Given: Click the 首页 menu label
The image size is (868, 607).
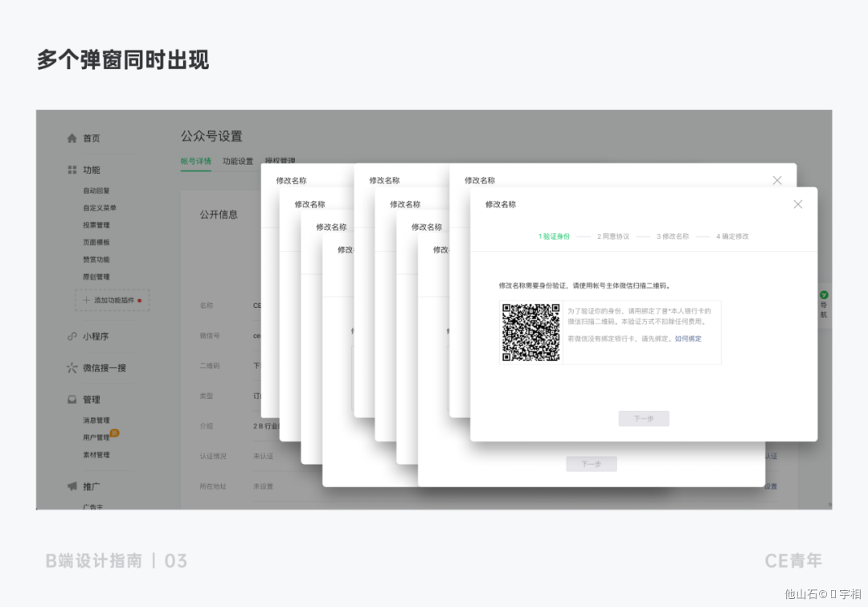Looking at the screenshot, I should tap(92, 138).
